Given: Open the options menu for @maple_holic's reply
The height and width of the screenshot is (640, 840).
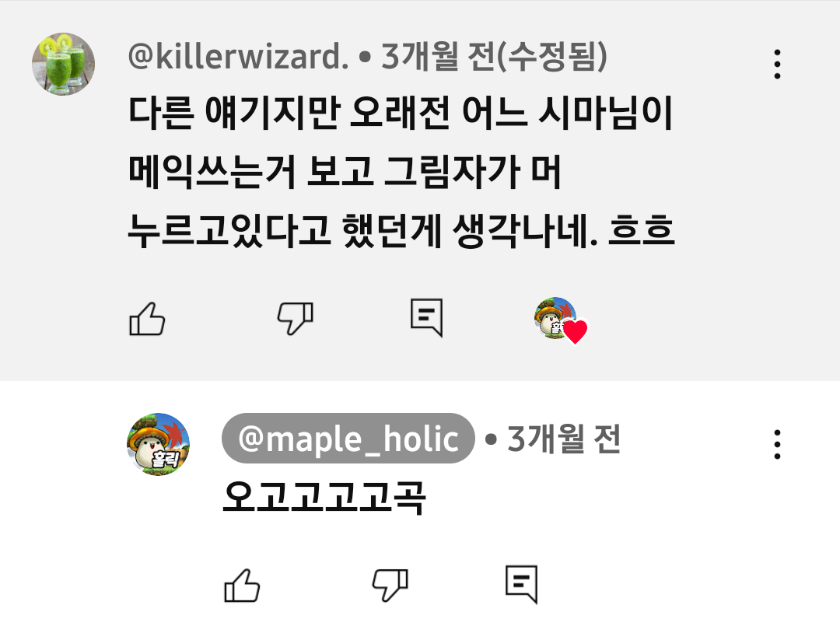Looking at the screenshot, I should pos(777,444).
